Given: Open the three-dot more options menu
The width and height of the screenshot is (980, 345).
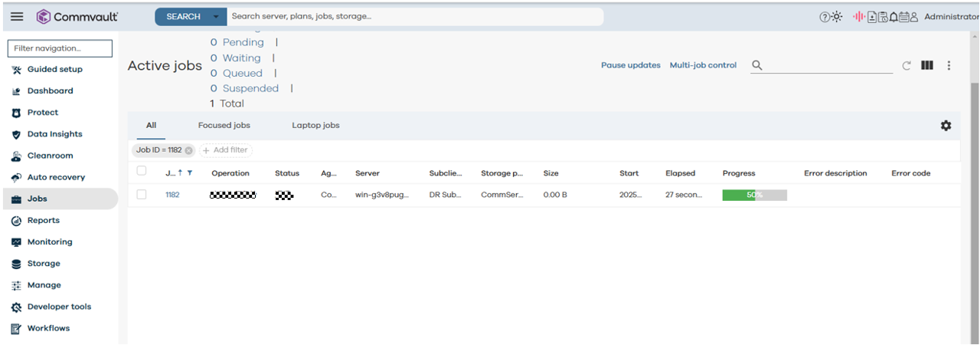Looking at the screenshot, I should coord(949,66).
